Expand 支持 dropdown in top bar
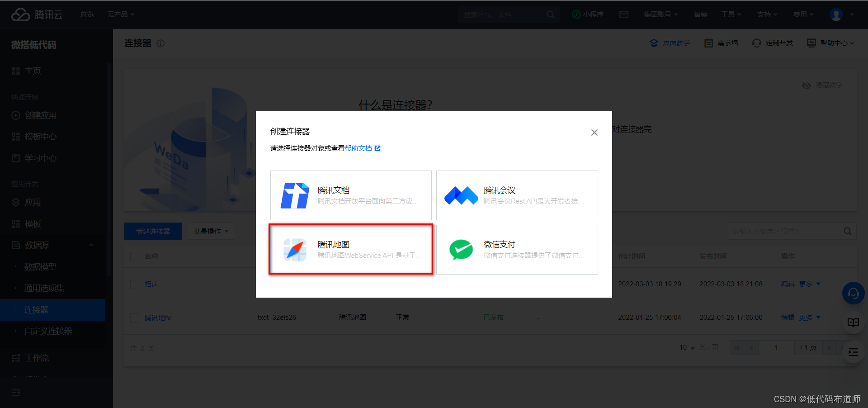868x408 pixels. point(767,14)
